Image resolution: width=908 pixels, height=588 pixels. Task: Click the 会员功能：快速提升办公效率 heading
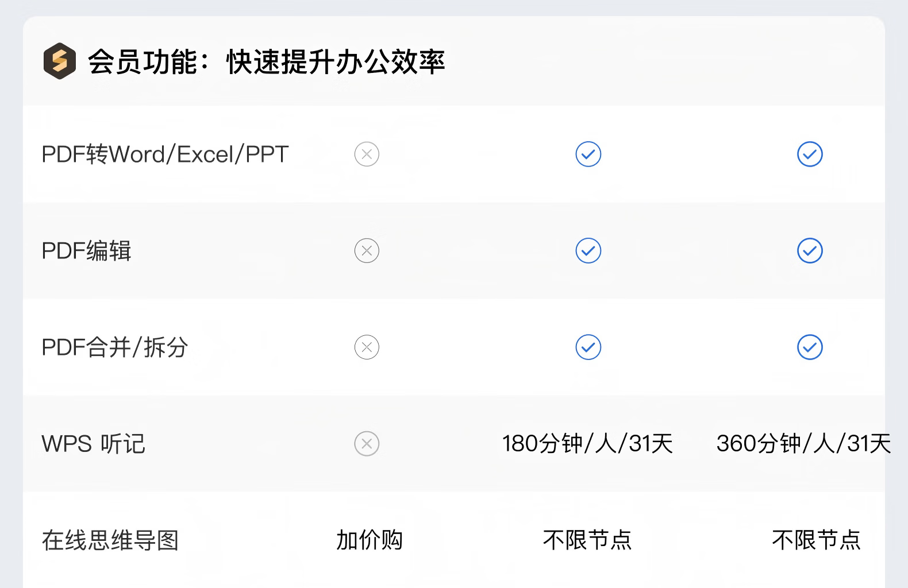(267, 61)
